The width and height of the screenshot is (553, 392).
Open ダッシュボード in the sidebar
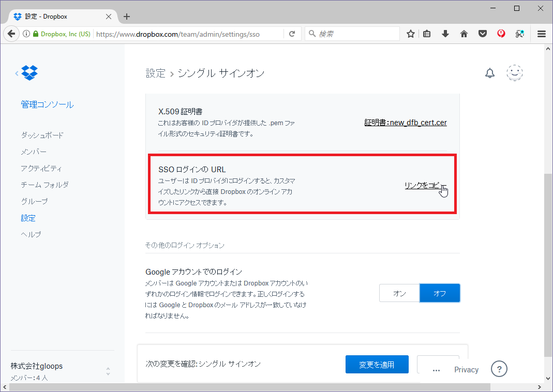[42, 135]
